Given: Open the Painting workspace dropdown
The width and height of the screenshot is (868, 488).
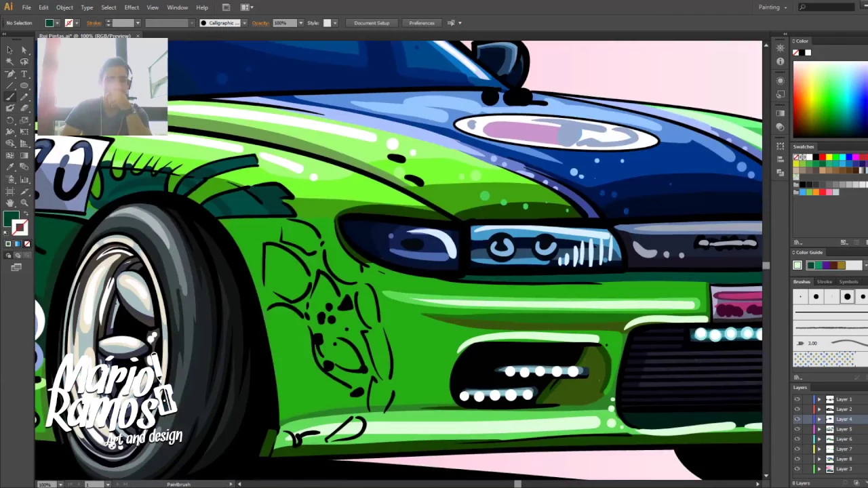Looking at the screenshot, I should (773, 7).
